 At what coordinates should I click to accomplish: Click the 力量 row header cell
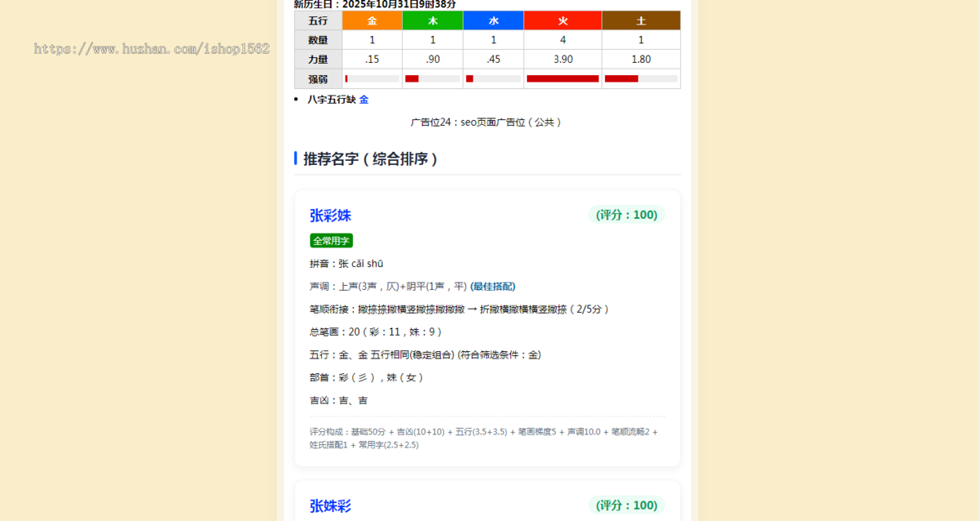coord(318,60)
